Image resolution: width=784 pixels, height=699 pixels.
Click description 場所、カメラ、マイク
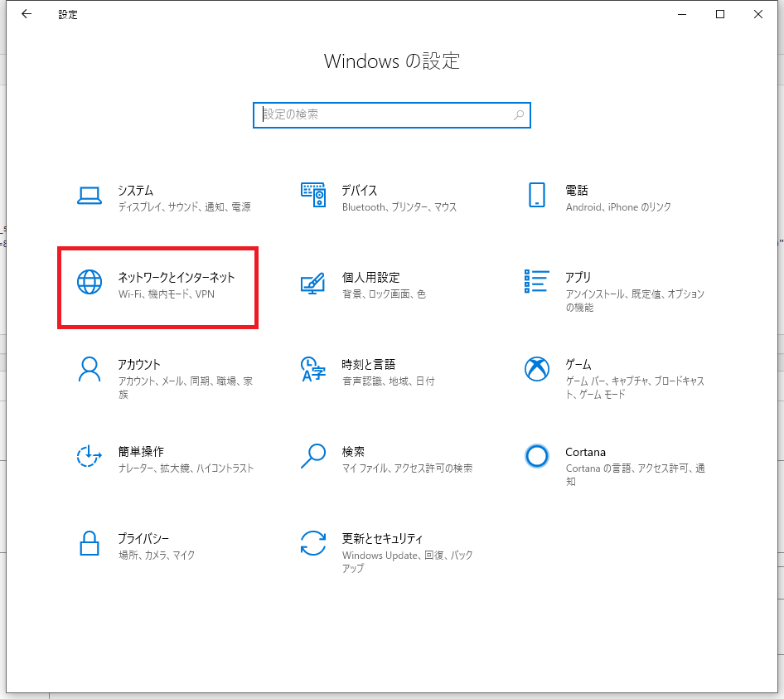(157, 555)
